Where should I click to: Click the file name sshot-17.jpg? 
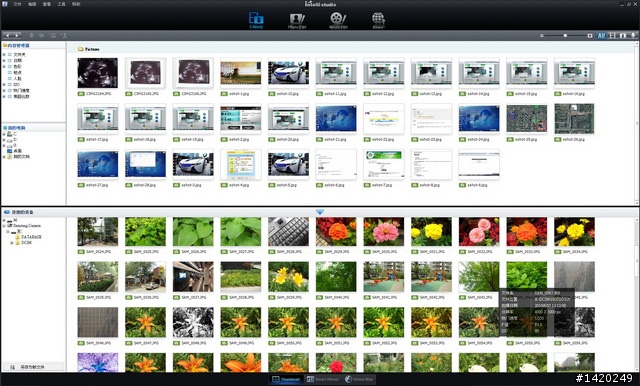point(97,140)
